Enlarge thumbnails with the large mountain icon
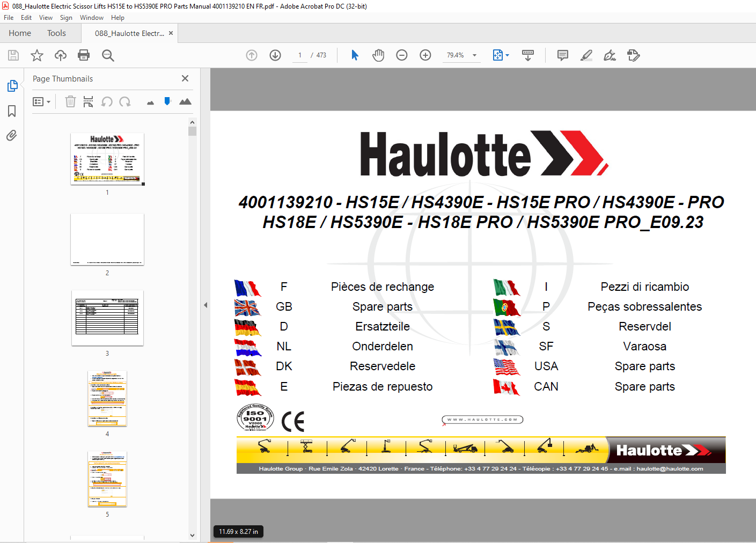The width and height of the screenshot is (756, 543). click(x=185, y=101)
